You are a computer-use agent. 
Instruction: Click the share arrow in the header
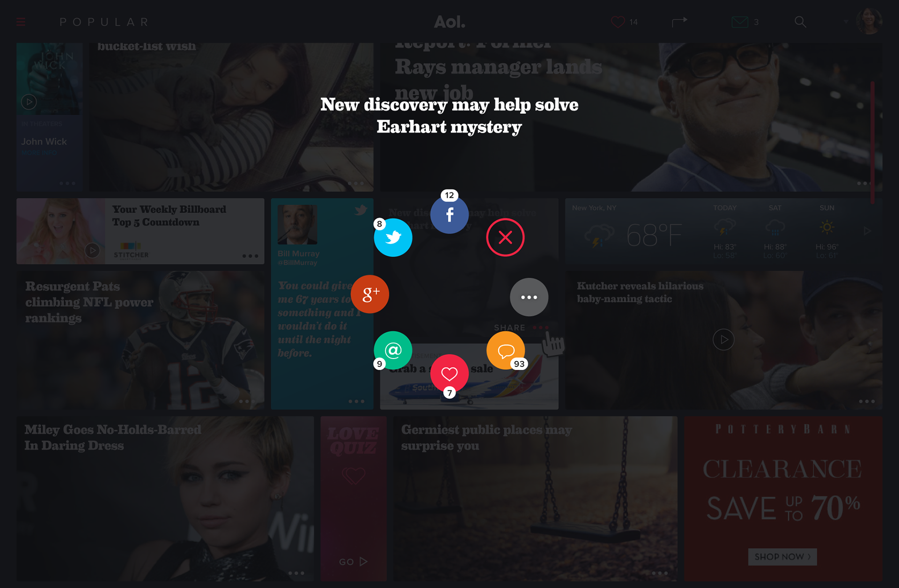[x=679, y=22]
